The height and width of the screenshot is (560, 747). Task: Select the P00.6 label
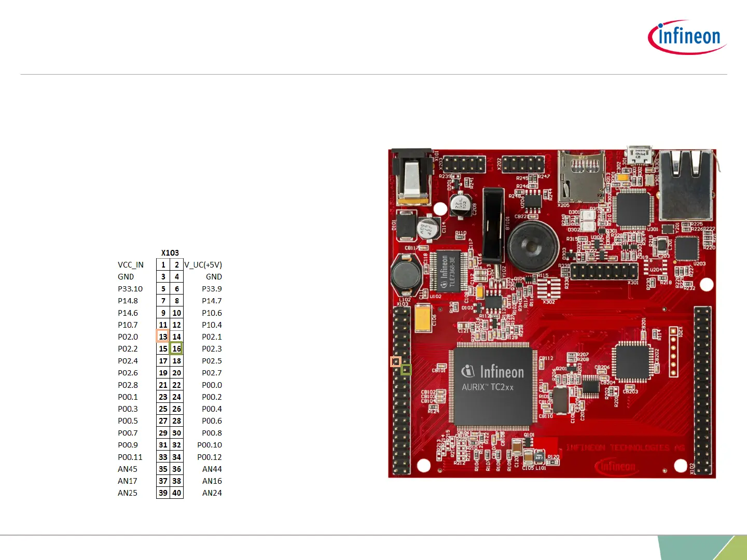pos(212,421)
